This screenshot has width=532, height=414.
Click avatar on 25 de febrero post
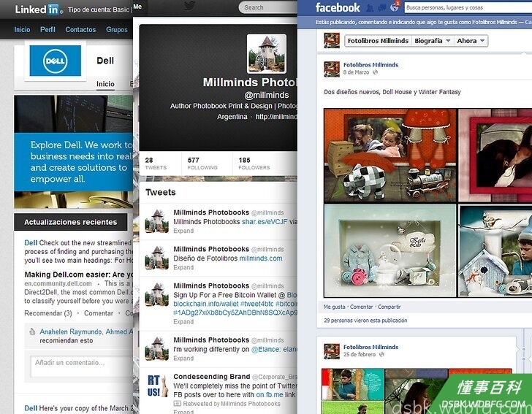click(x=332, y=351)
